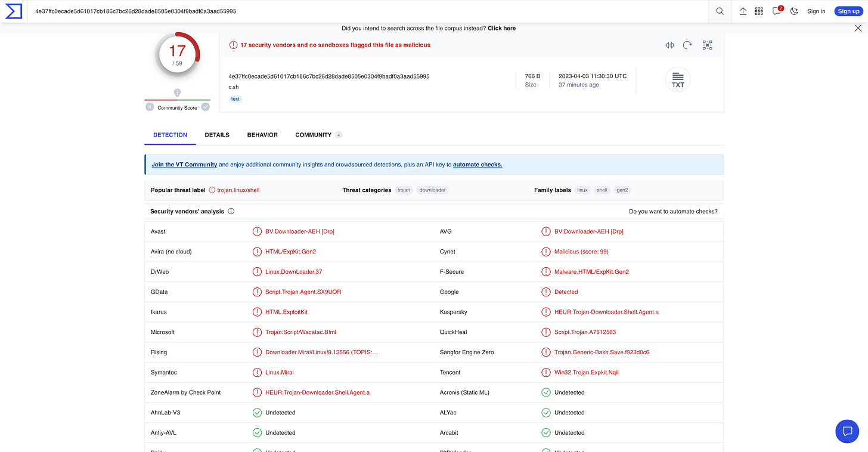Click the 'text' tag chip

(235, 99)
